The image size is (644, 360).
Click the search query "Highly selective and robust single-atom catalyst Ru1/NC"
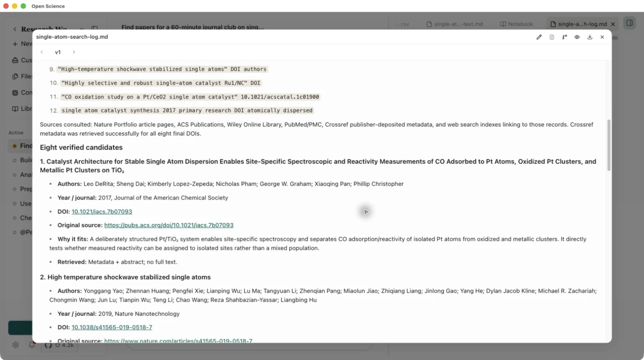click(x=161, y=83)
